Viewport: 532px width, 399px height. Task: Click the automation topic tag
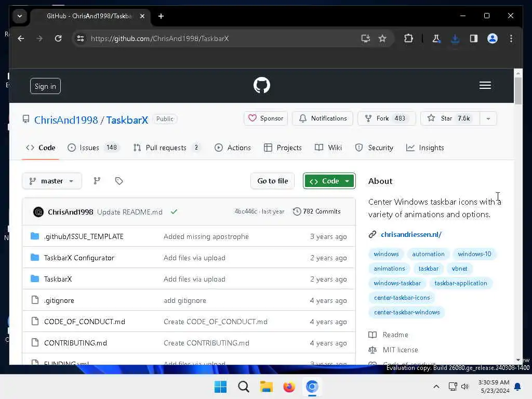(428, 254)
